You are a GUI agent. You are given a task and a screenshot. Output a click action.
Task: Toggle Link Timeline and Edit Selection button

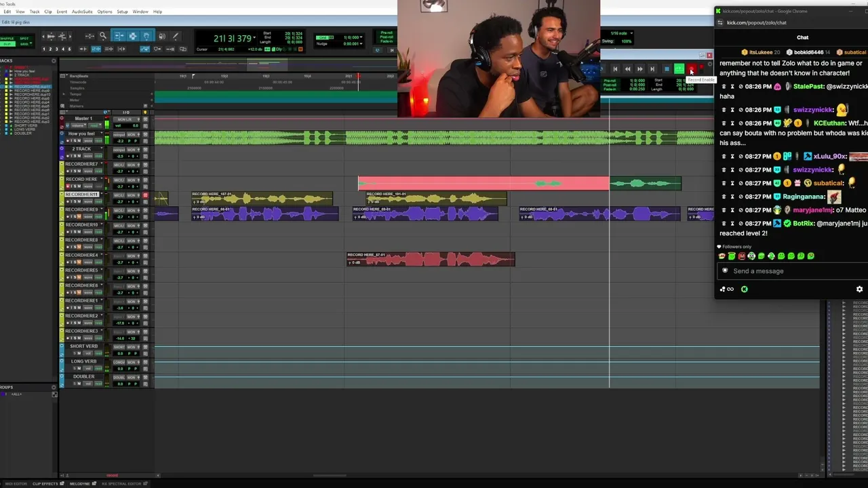96,49
